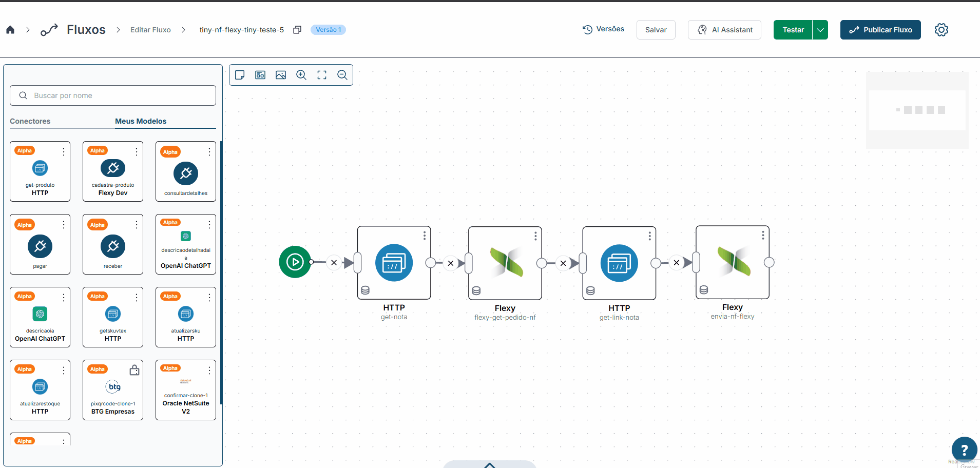Click the green start trigger node
Screen dimensions: 980x468
tap(295, 262)
